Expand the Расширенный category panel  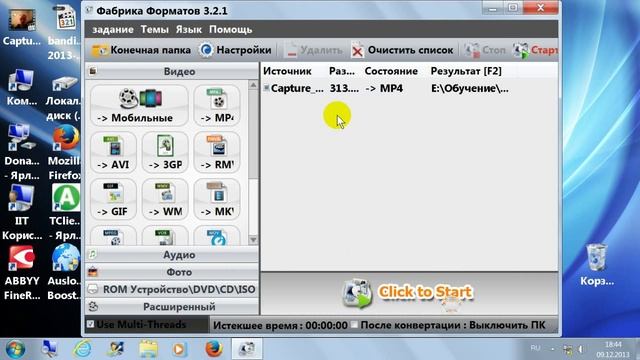point(172,307)
